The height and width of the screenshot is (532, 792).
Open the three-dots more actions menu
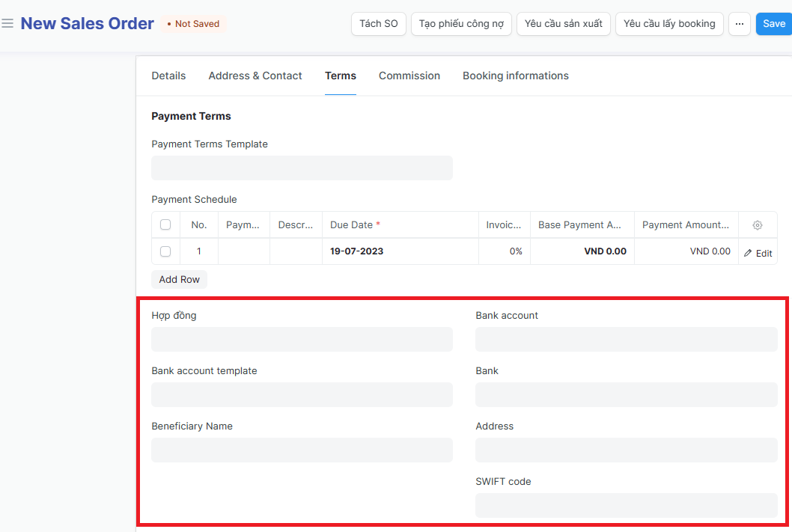(x=739, y=24)
